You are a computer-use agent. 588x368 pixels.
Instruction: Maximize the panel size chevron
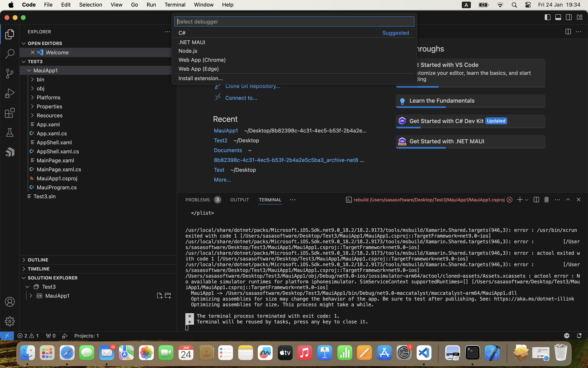(x=568, y=200)
